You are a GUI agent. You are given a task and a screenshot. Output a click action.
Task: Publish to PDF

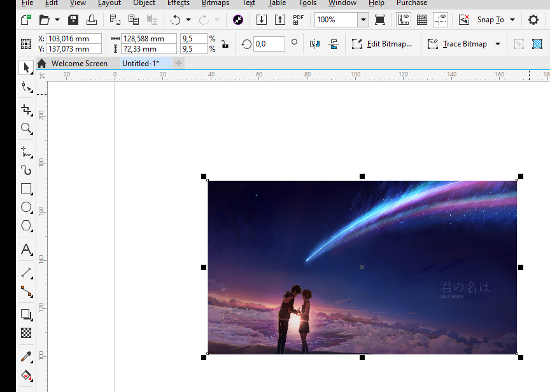299,20
